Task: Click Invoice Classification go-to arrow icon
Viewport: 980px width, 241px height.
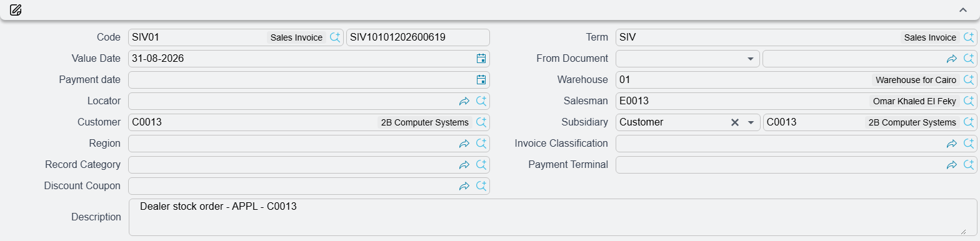Action: click(x=952, y=144)
